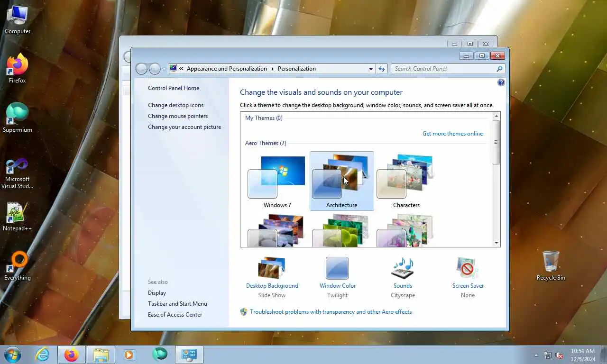Screen dimensions: 607x364
Task: Expand the arrow after Appearance and Personalization
Action: (273, 69)
